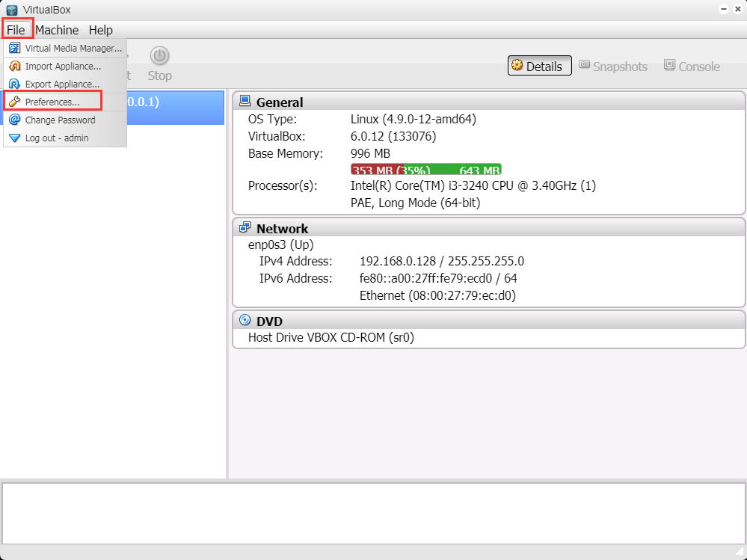Click the Network section header

(488, 229)
